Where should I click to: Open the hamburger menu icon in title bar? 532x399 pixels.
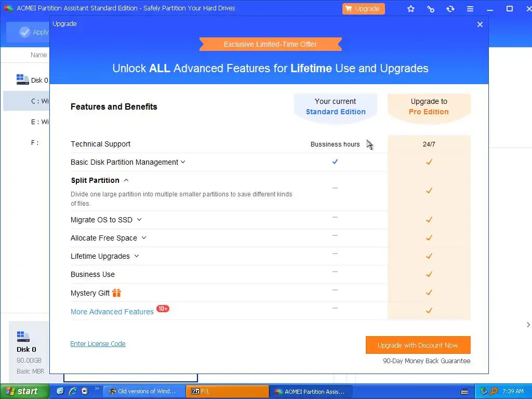pyautogui.click(x=470, y=9)
